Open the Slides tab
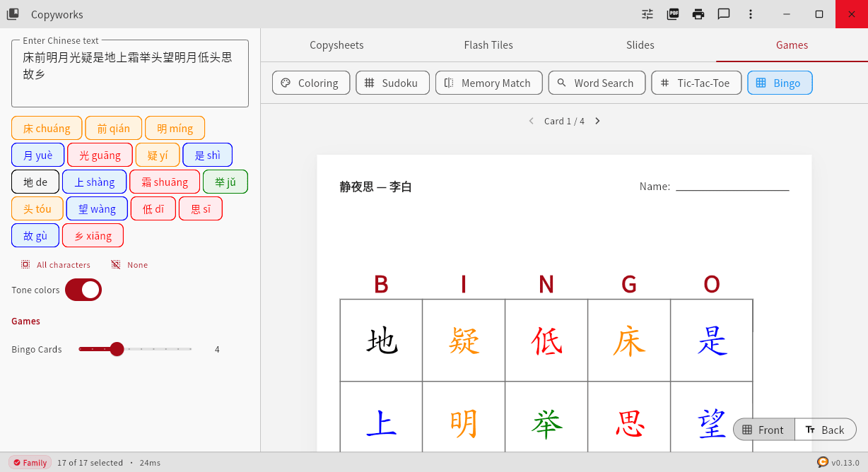868x472 pixels. [x=640, y=45]
